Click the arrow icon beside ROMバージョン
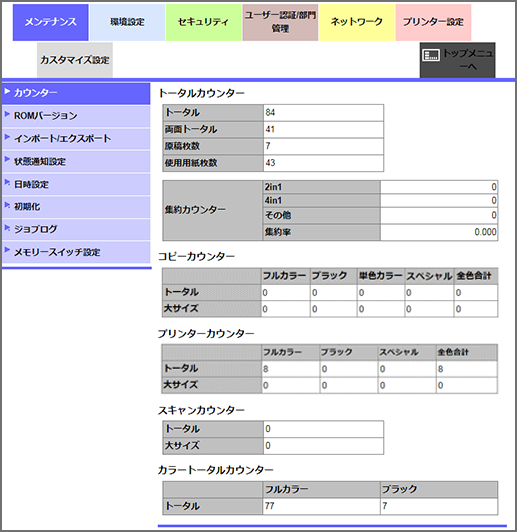Image resolution: width=517 pixels, height=532 pixels. point(7,114)
